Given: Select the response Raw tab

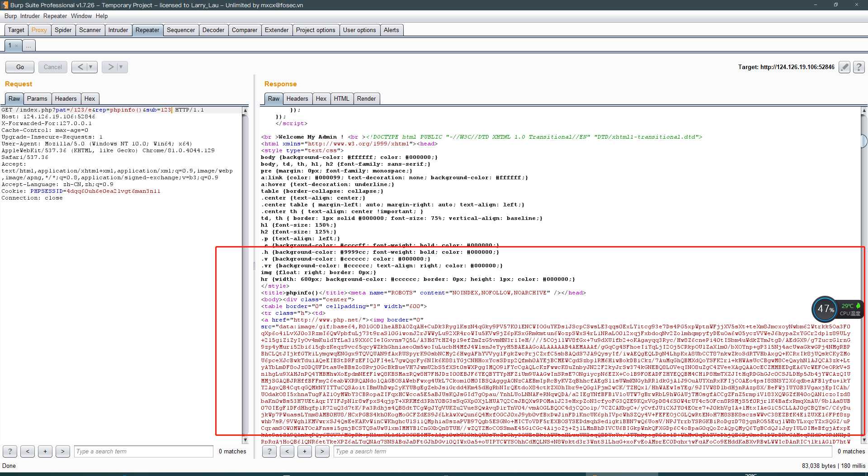Looking at the screenshot, I should pyautogui.click(x=274, y=99).
